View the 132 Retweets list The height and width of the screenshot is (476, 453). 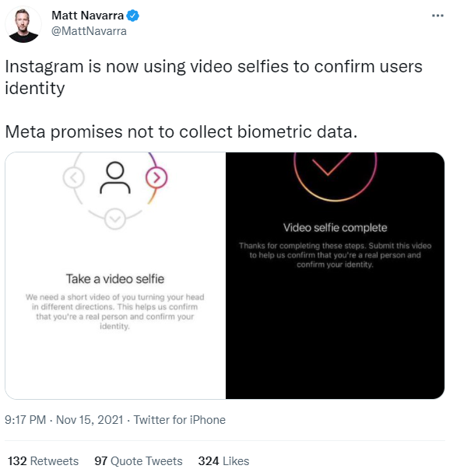[x=43, y=460]
